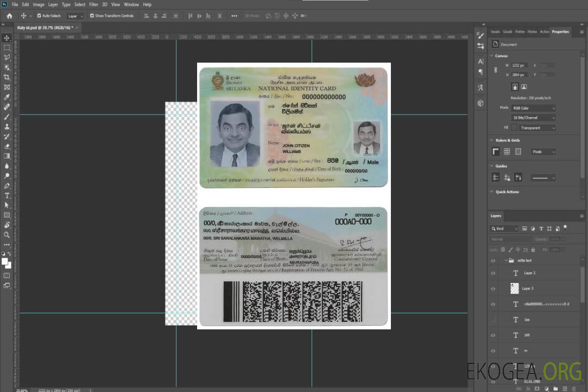Screen dimensions: 588x392
Task: Select the Brush tool
Action: coord(7,117)
